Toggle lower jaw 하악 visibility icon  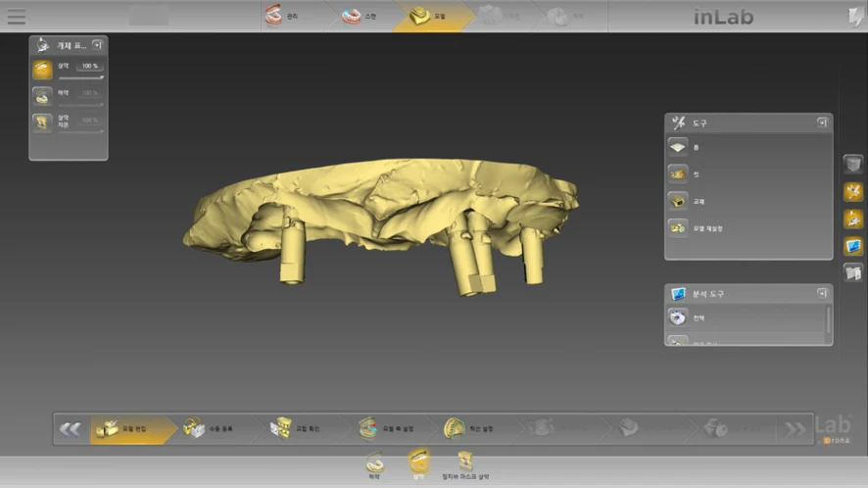42,96
